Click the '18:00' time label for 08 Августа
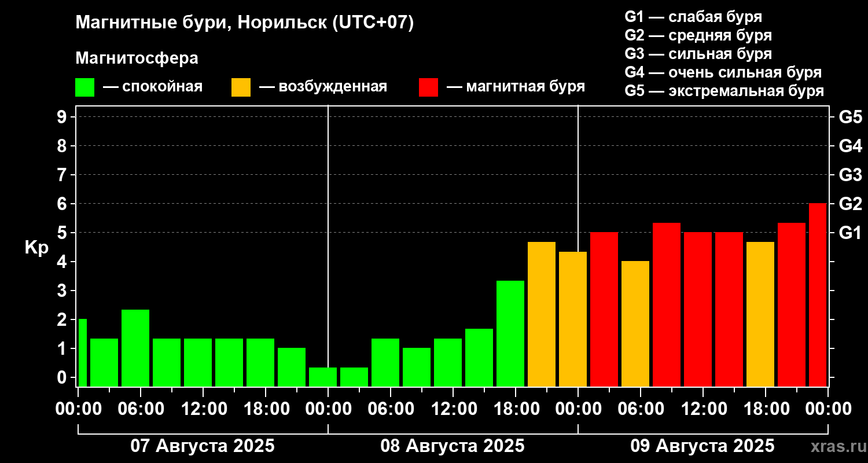Viewport: 868px width, 463px height. [516, 409]
